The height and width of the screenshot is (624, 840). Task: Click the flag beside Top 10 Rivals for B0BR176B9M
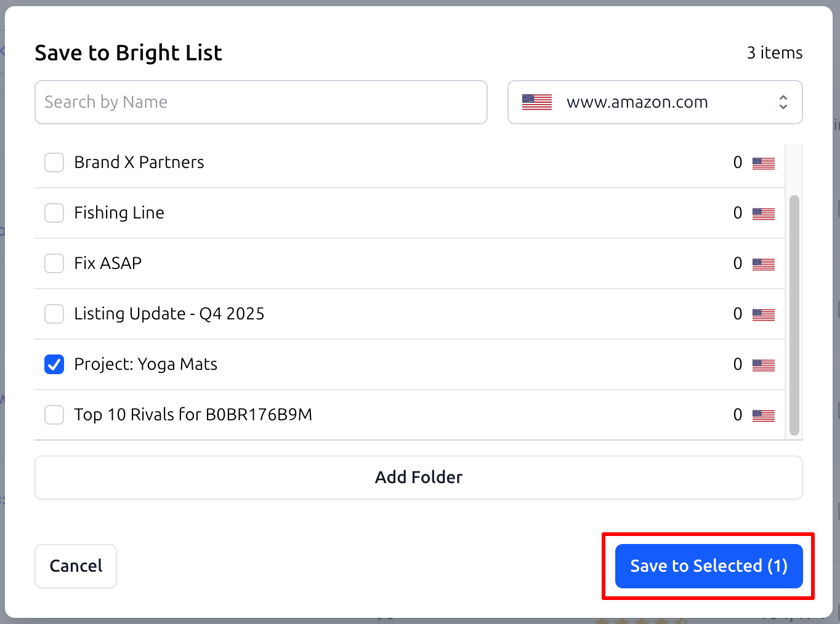point(764,415)
